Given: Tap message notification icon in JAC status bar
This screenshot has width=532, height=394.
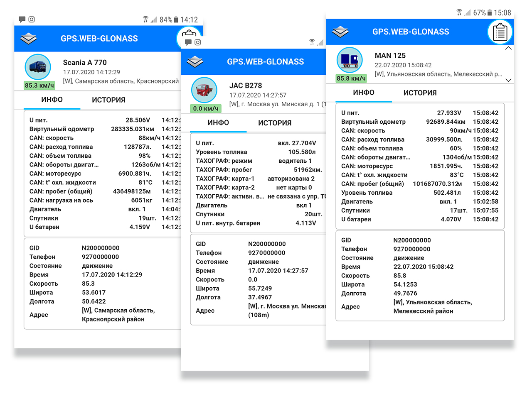Looking at the screenshot, I should 188,42.
